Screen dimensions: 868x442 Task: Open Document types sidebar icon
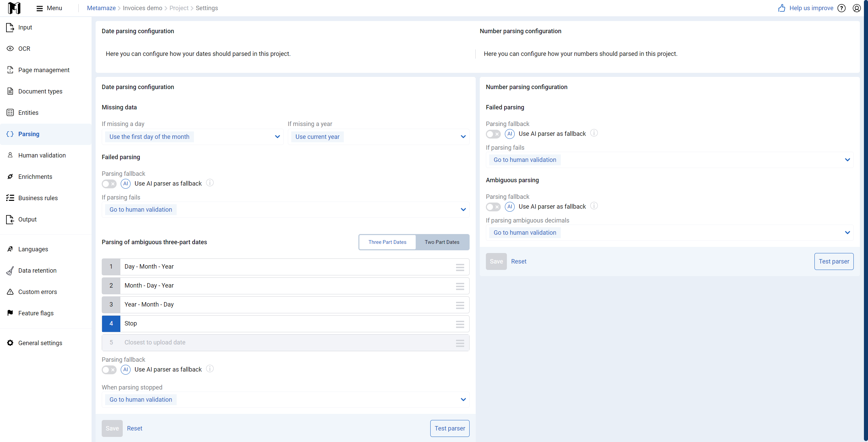click(x=10, y=91)
